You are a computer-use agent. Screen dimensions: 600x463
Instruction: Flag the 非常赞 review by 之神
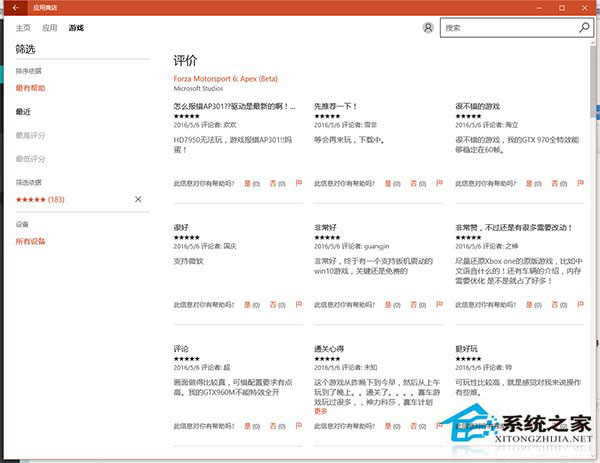580,304
